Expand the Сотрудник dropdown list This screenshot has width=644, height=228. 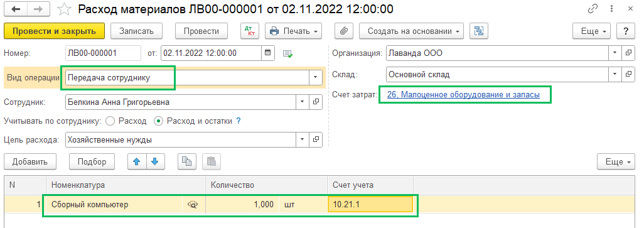pos(303,102)
